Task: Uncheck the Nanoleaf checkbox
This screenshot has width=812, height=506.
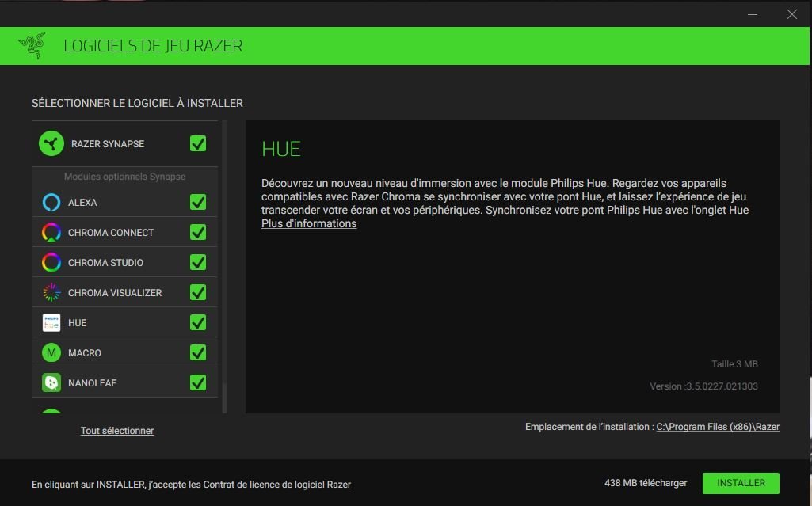Action: coord(198,383)
